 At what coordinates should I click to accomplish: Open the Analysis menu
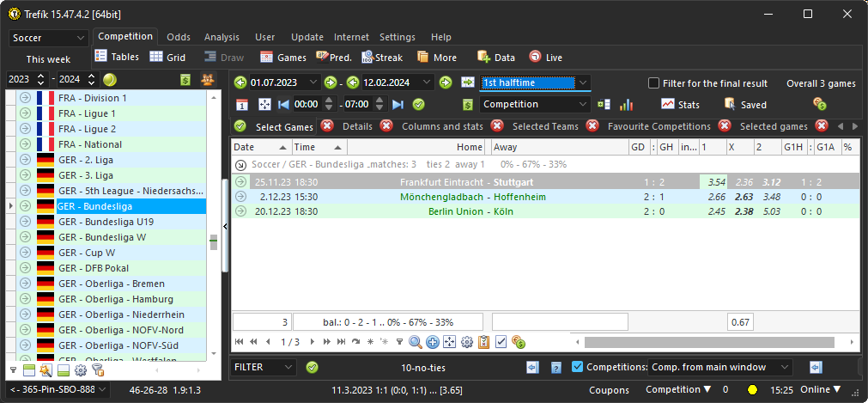click(222, 37)
